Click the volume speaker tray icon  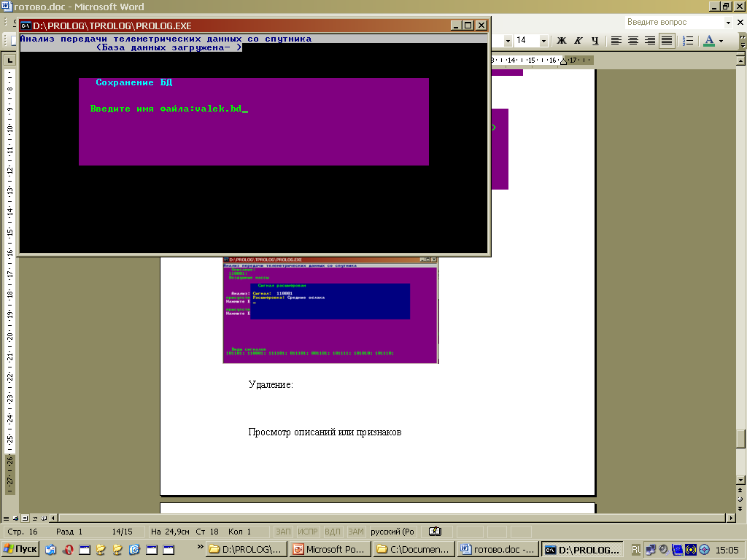pos(664,550)
